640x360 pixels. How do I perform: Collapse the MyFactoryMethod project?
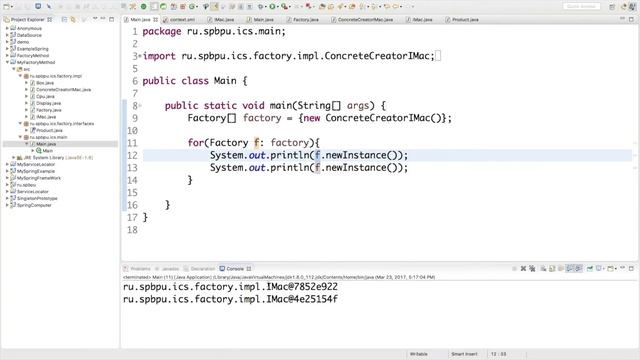pos(7,62)
